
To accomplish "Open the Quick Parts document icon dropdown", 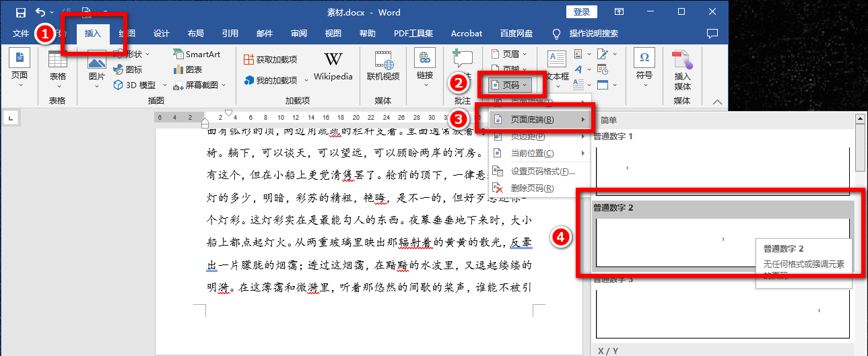I will [x=582, y=54].
